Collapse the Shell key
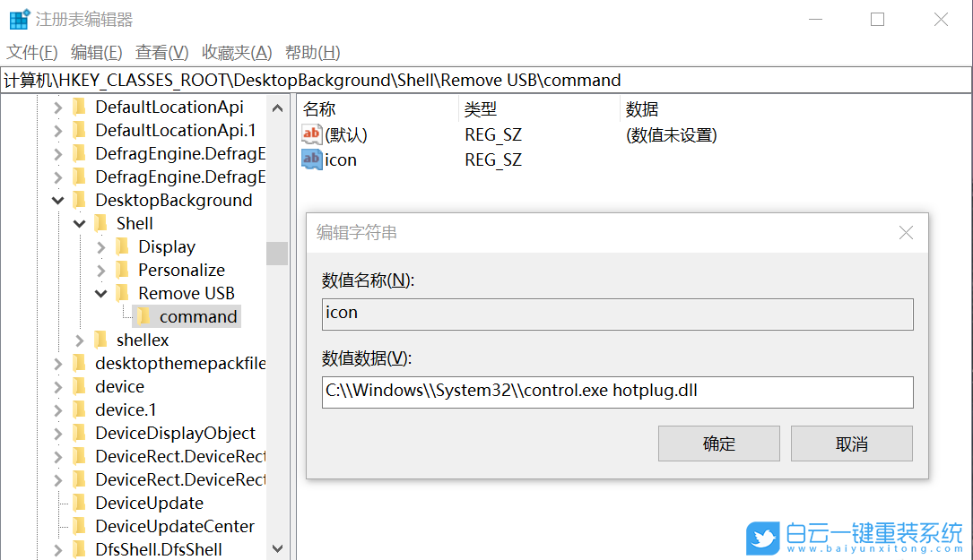This screenshot has width=973, height=560. tap(79, 222)
